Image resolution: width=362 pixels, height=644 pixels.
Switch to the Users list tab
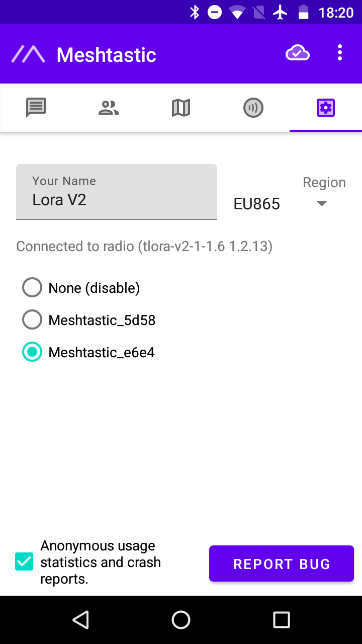click(x=109, y=108)
